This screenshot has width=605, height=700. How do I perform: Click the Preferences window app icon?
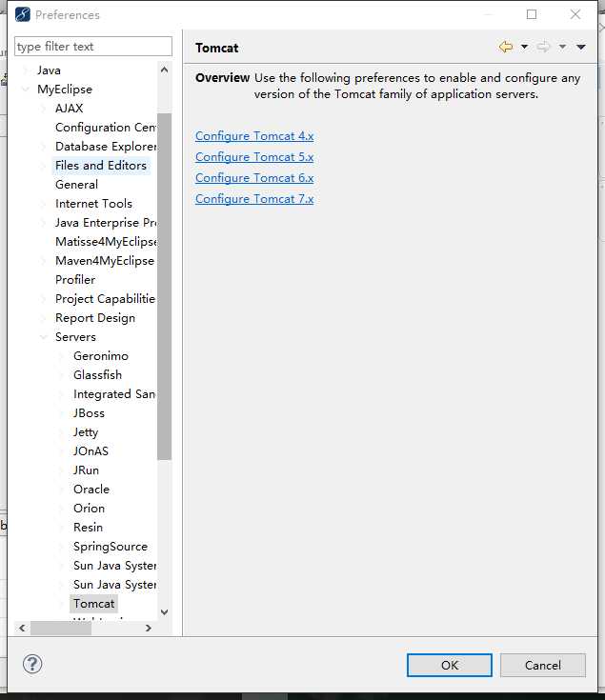(23, 14)
